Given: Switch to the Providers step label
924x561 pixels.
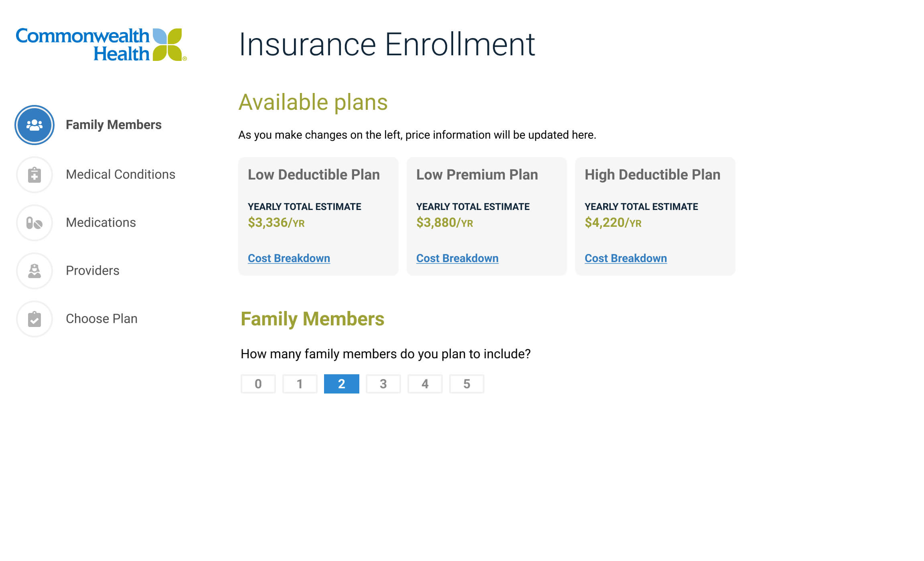Looking at the screenshot, I should [x=93, y=271].
